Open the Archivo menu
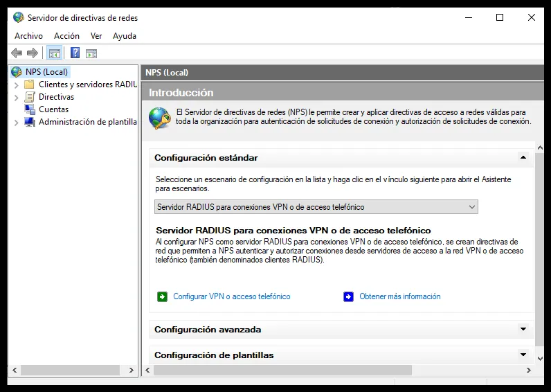Viewport: 551px width, 392px height. point(28,36)
